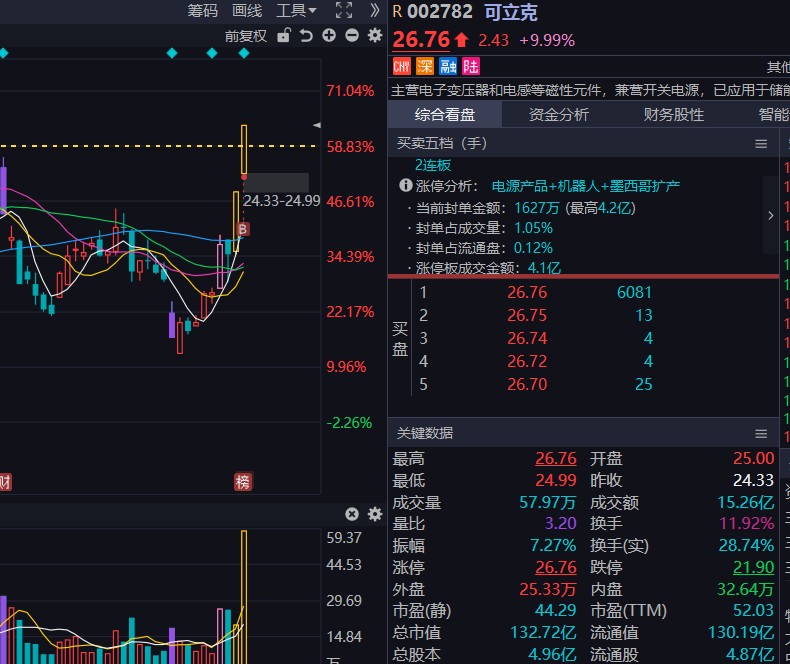This screenshot has height=664, width=790.
Task: Expand the 工具 dropdown menu
Action: point(296,11)
